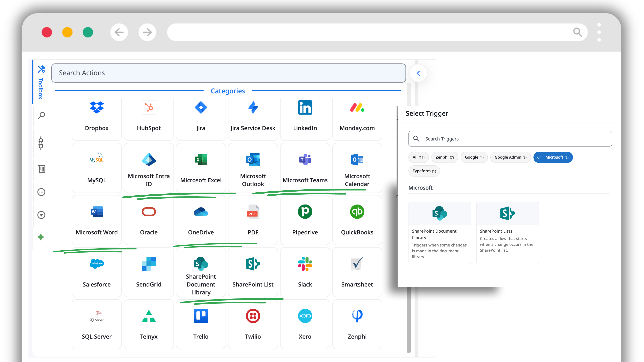Filter triggers by All (17)

tap(418, 157)
